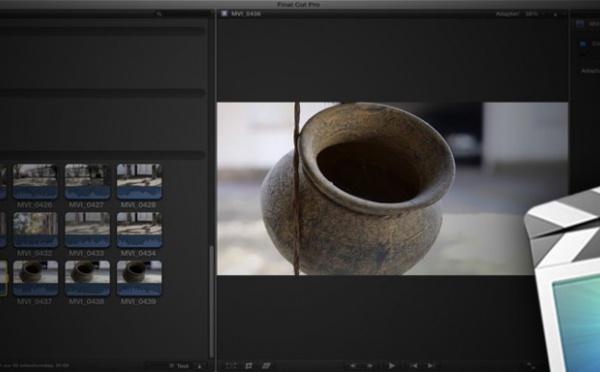Viewport: 600px width, 372px height.
Task: Select the MVI_0432 clip thumbnail
Action: pos(35,230)
